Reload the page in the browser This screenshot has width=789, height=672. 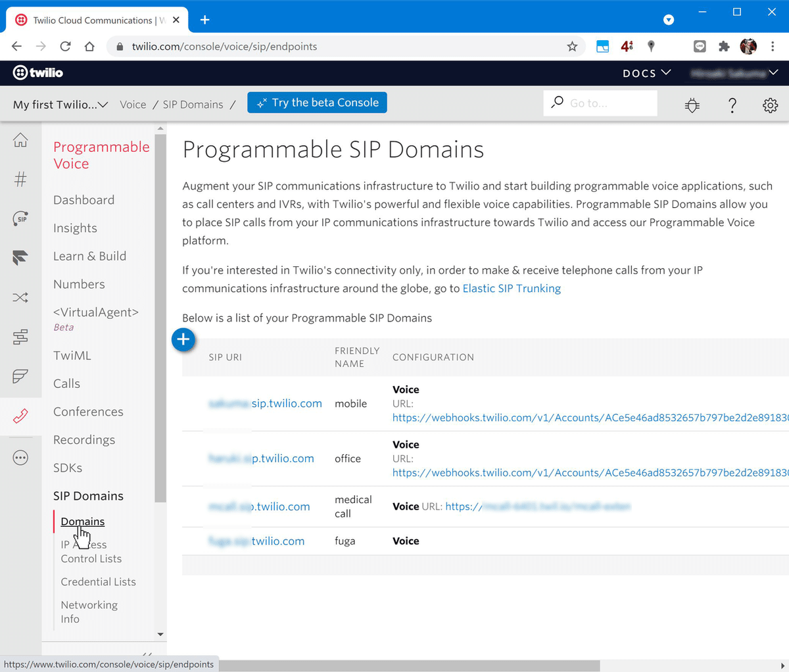(x=65, y=46)
